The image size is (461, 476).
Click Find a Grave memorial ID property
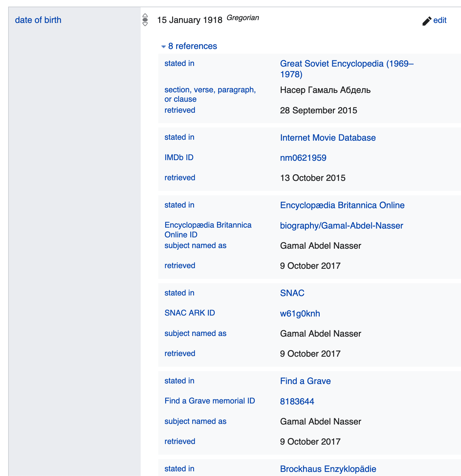point(210,401)
